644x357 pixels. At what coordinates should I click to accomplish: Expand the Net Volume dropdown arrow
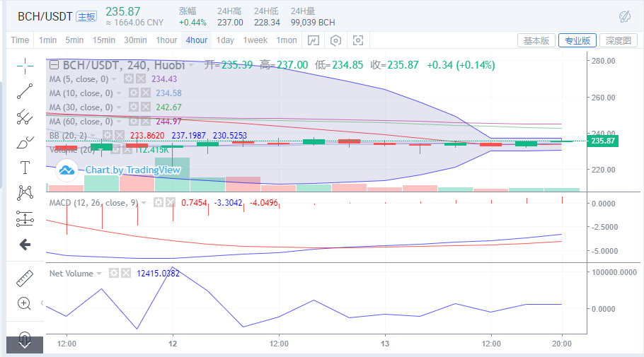99,273
